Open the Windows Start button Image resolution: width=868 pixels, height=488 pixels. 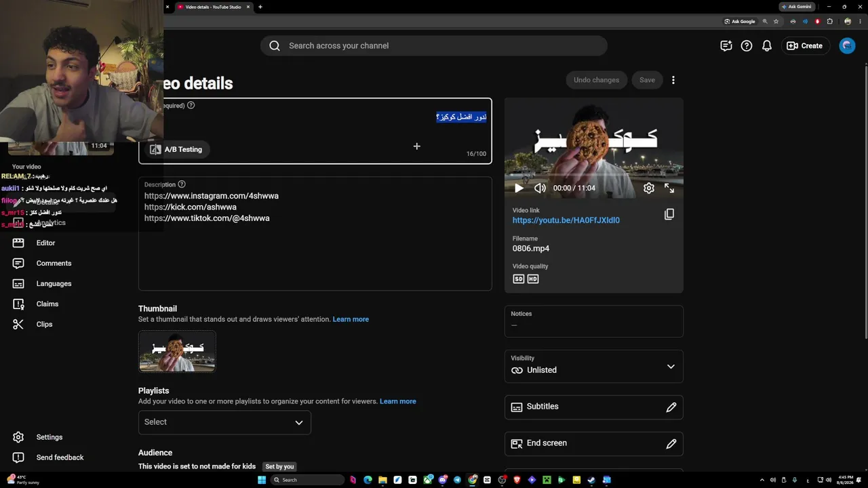pyautogui.click(x=262, y=480)
